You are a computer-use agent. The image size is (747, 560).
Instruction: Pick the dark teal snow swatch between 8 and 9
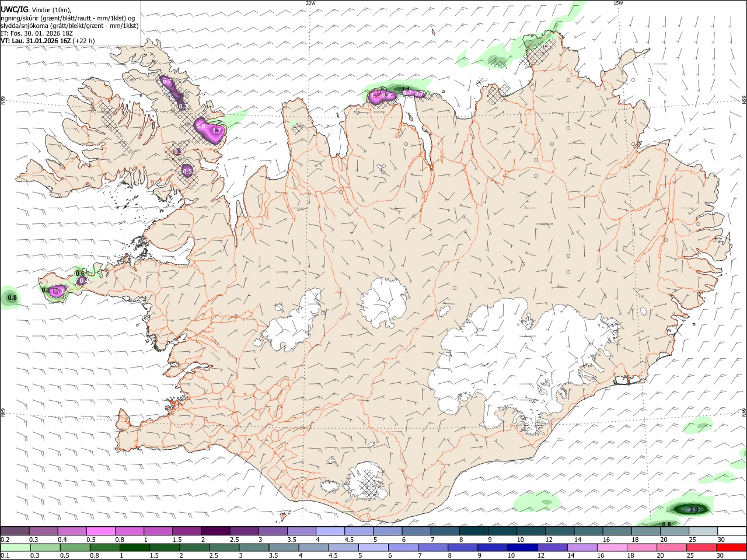[x=473, y=531]
